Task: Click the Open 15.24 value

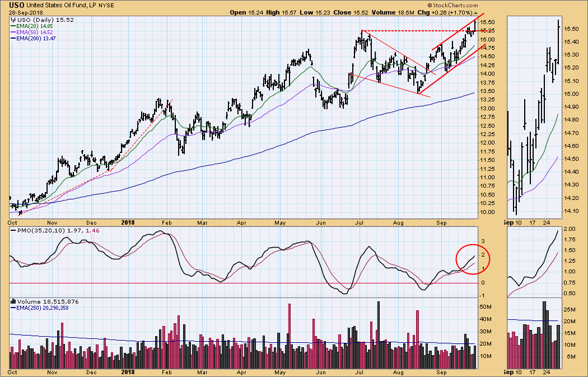Action: (x=246, y=12)
